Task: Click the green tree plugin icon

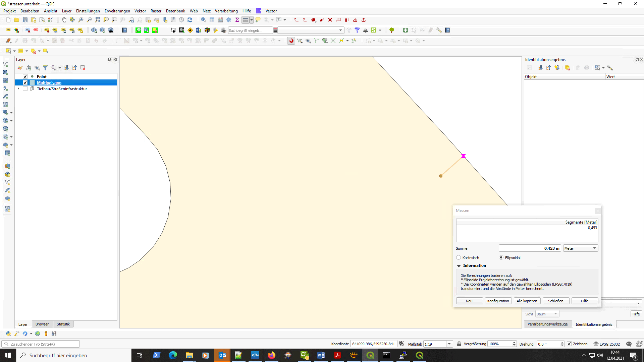Action: [x=392, y=30]
